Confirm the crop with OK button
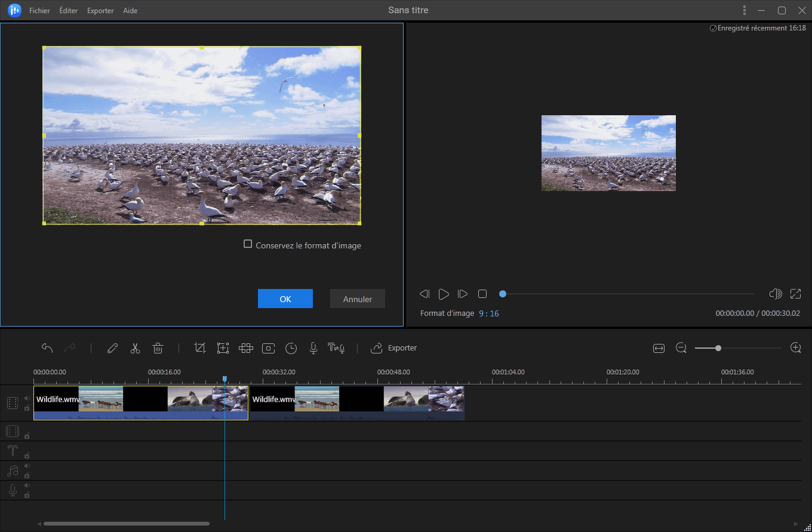The image size is (812, 532). (285, 299)
